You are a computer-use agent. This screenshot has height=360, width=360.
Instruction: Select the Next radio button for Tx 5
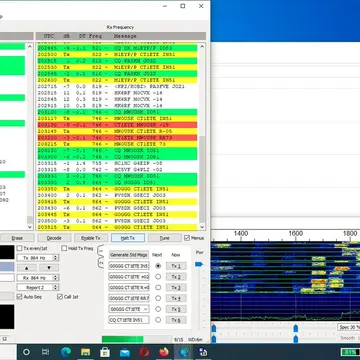[158, 309]
